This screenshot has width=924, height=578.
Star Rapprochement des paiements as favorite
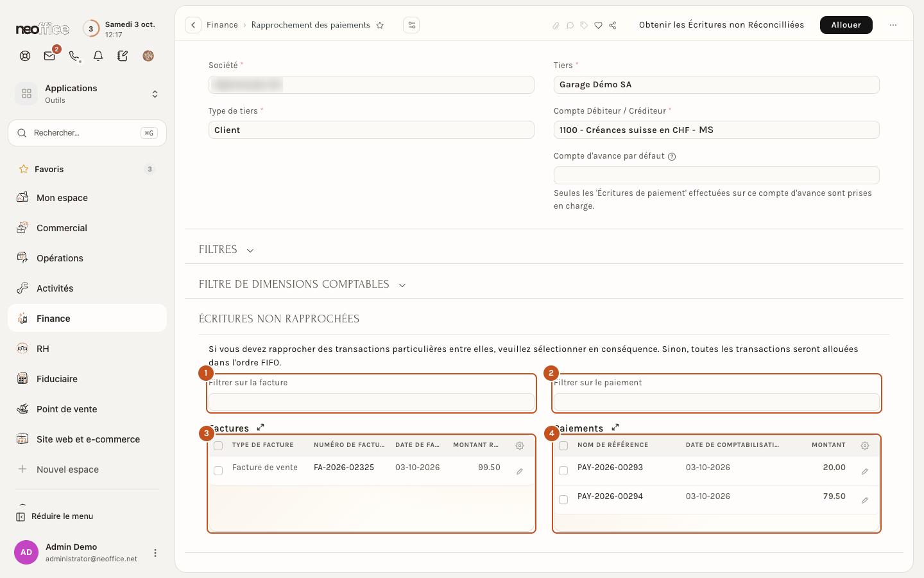point(380,25)
